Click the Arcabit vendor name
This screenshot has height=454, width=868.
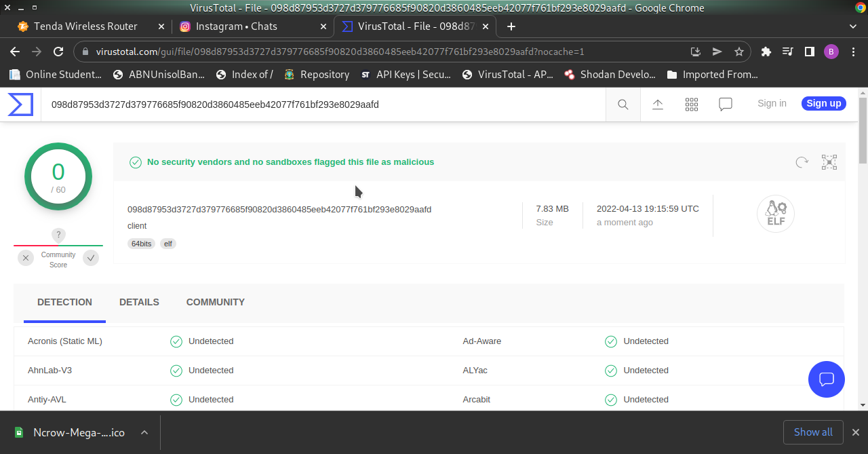tap(477, 400)
